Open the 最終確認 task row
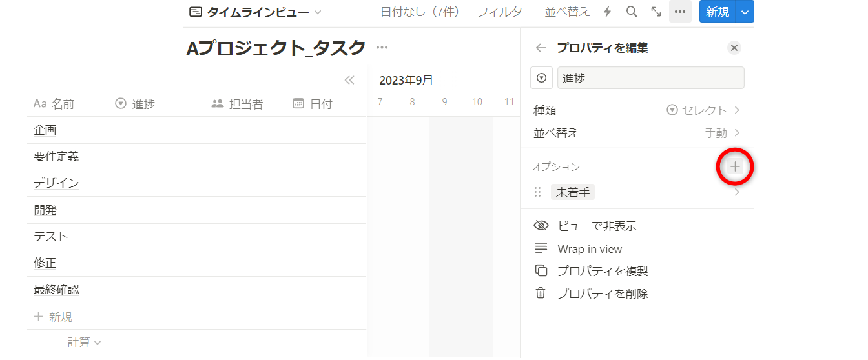The height and width of the screenshot is (360, 868). (56, 290)
